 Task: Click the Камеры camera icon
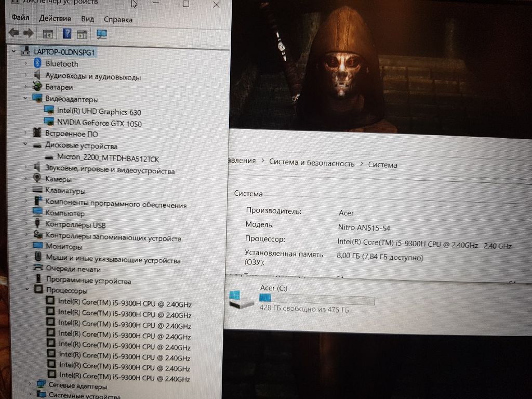[x=37, y=178]
